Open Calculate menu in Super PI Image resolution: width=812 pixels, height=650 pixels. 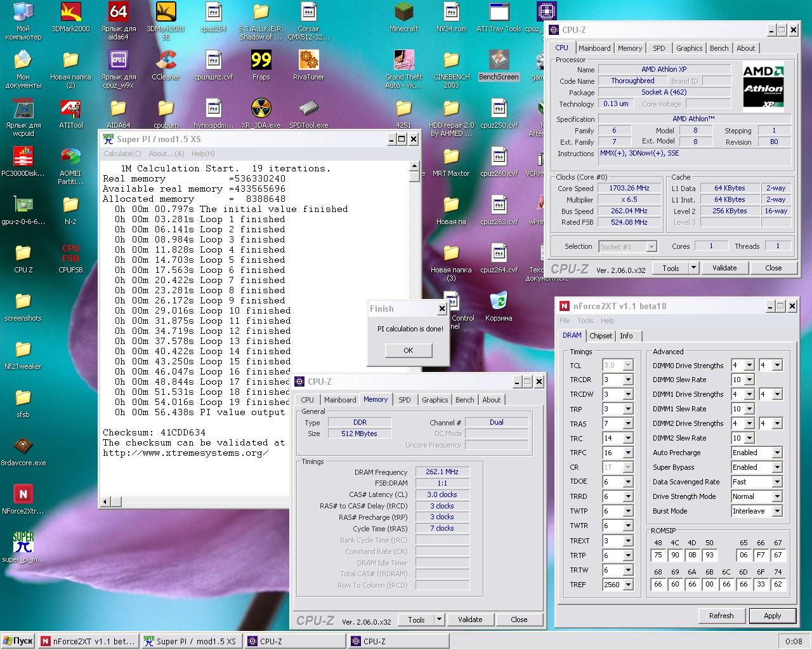pos(122,154)
